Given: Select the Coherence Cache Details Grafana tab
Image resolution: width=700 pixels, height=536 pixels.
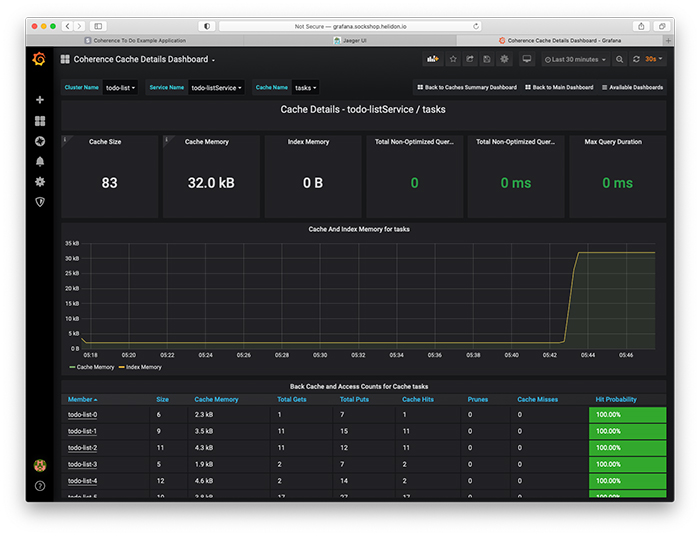Looking at the screenshot, I should click(x=560, y=41).
